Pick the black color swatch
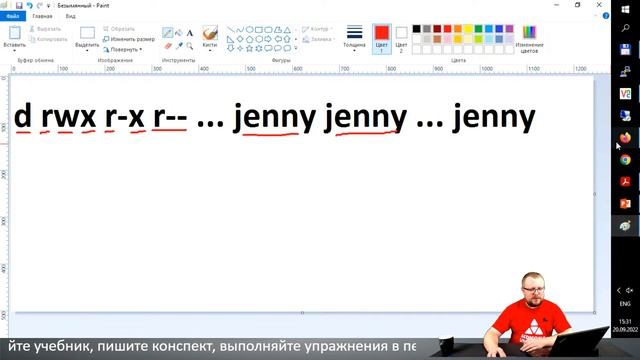640x360 pixels. (x=416, y=29)
